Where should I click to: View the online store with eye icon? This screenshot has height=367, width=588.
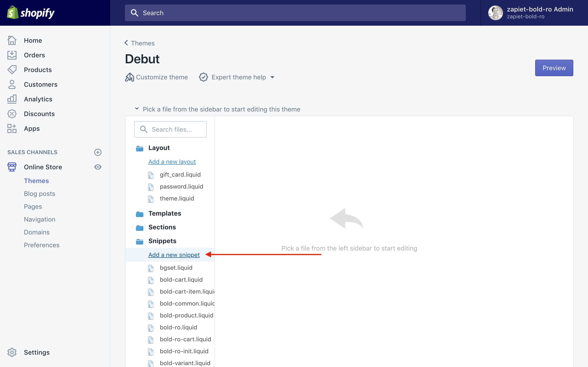[98, 167]
